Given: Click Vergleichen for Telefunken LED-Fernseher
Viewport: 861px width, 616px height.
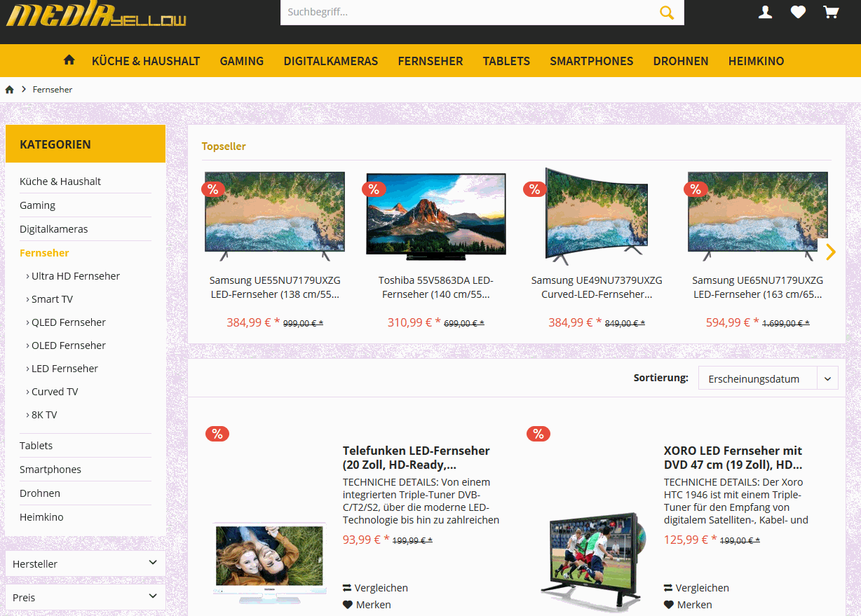Looking at the screenshot, I should pyautogui.click(x=375, y=588).
